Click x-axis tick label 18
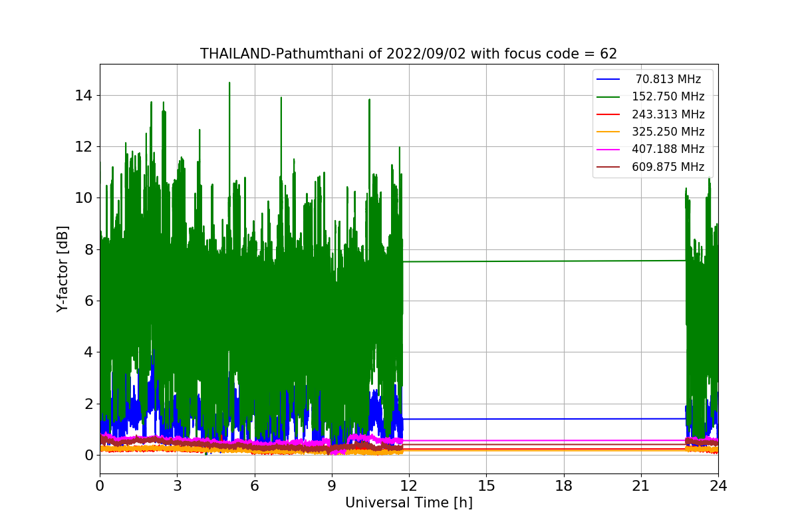This screenshot has width=798, height=532. tap(563, 485)
